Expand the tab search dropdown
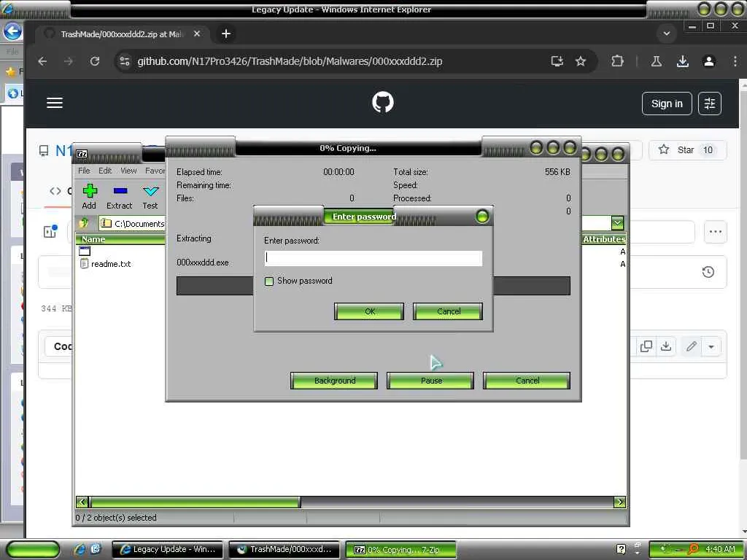 pos(667,34)
